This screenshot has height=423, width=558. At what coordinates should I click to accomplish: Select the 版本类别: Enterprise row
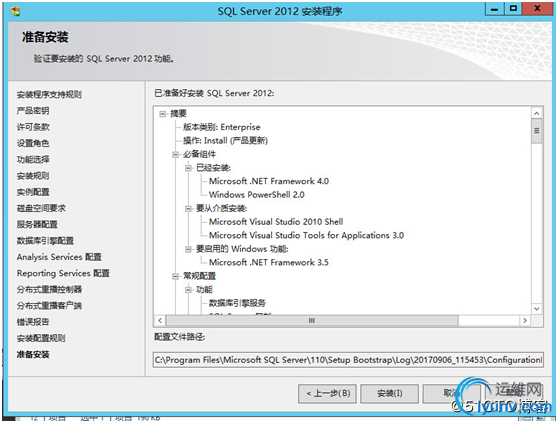221,127
